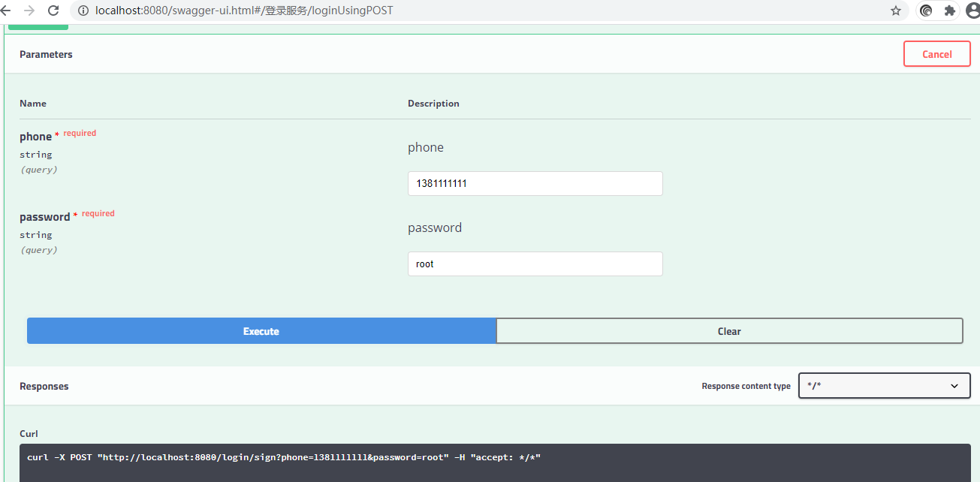This screenshot has height=482, width=980.
Task: Bookmark this page with the star icon
Action: (895, 11)
